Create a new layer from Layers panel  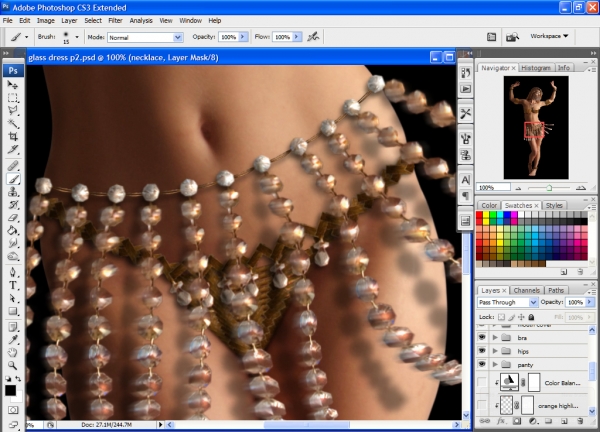(564, 421)
